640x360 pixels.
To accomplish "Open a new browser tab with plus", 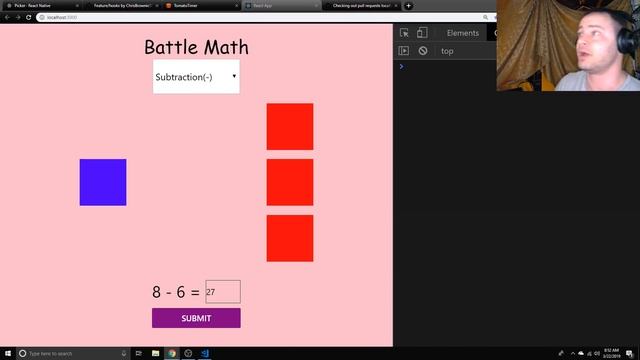I will pyautogui.click(x=408, y=6).
